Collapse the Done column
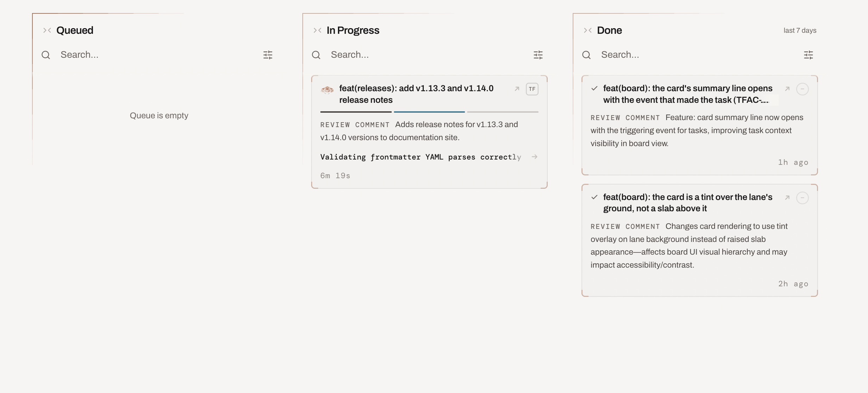Image resolution: width=868 pixels, height=393 pixels. point(588,30)
